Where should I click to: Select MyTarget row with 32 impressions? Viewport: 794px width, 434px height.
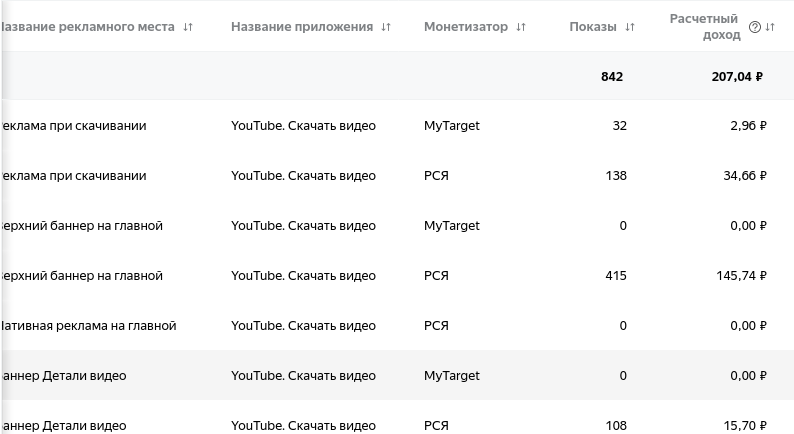click(x=451, y=126)
